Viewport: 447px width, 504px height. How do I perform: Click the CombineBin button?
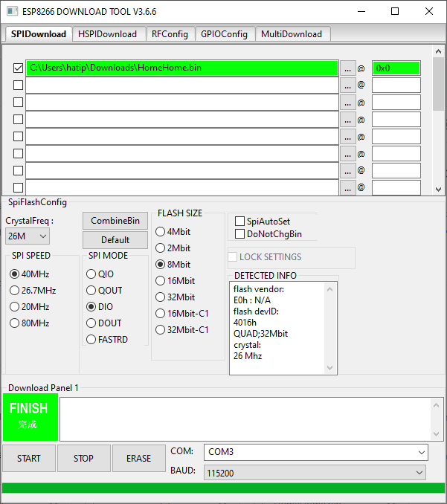115,221
